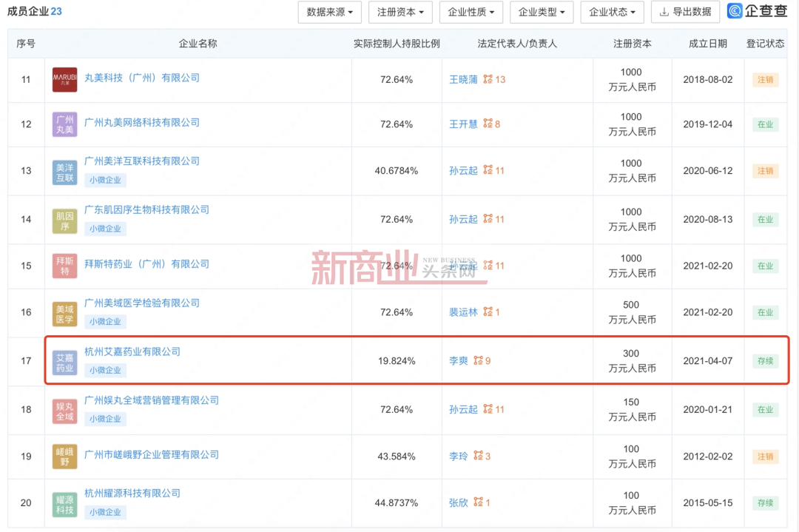
Task: Open legal representative 李爽's profile
Action: coord(459,361)
